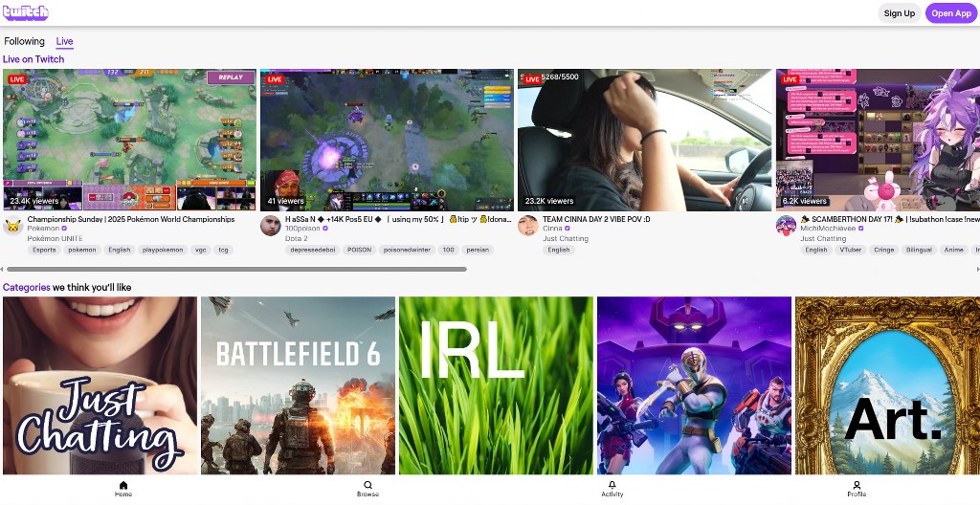Click the Pokemon channel name
Viewport: 980px width, 505px height.
[43, 229]
